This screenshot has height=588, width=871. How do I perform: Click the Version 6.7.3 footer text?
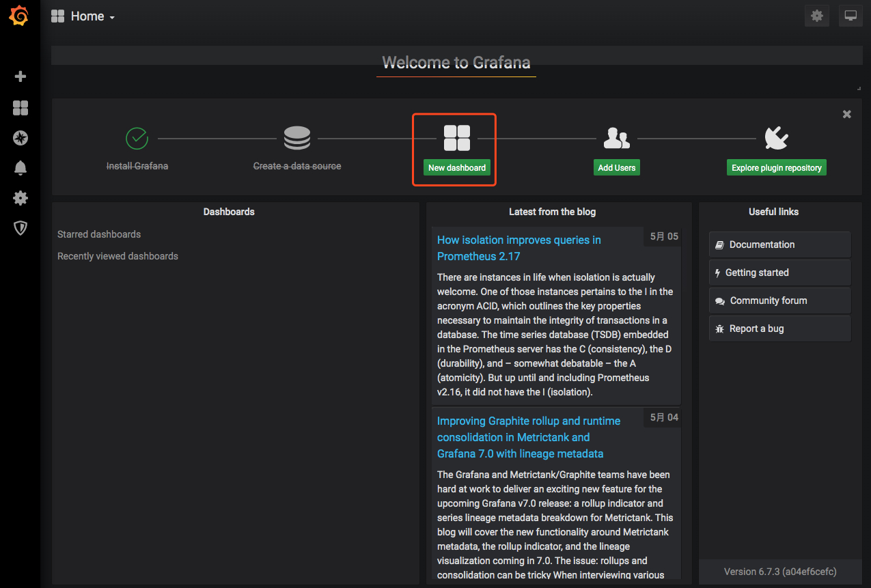[780, 572]
